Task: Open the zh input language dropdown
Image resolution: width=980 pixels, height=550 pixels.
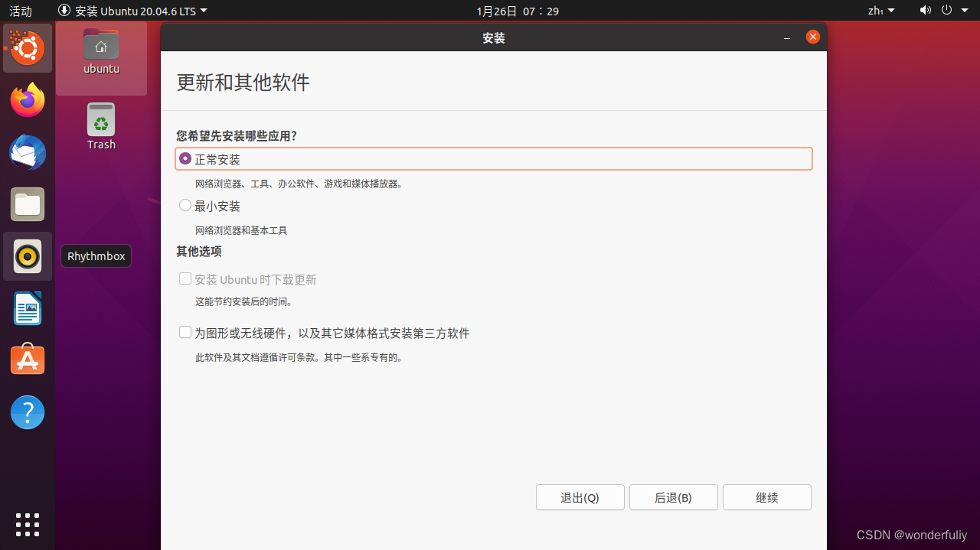Action: [x=881, y=11]
